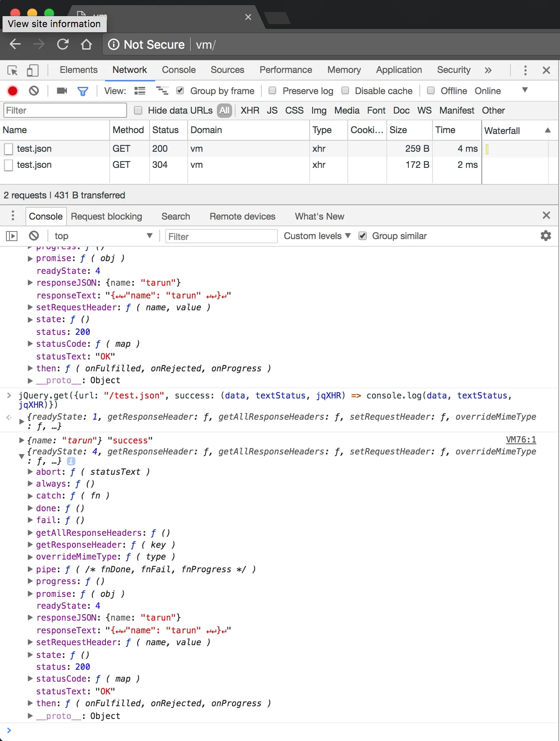The height and width of the screenshot is (741, 560).
Task: Expand the responseJSON property under Request blocking tab
Action: click(30, 282)
